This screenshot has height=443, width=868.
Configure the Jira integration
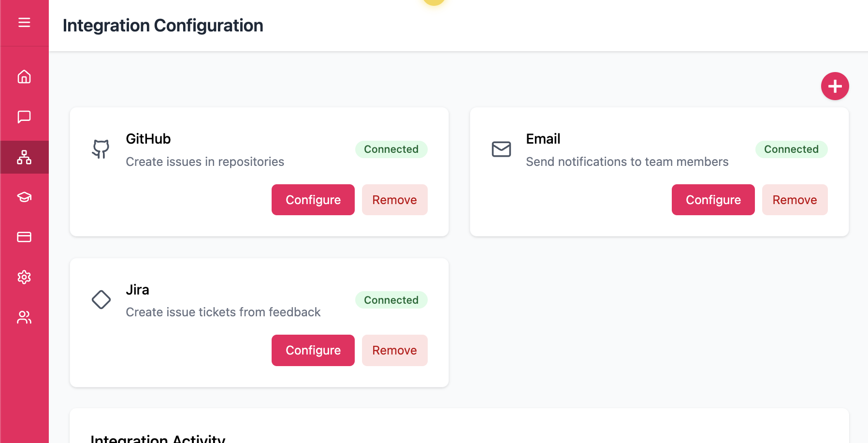point(313,350)
